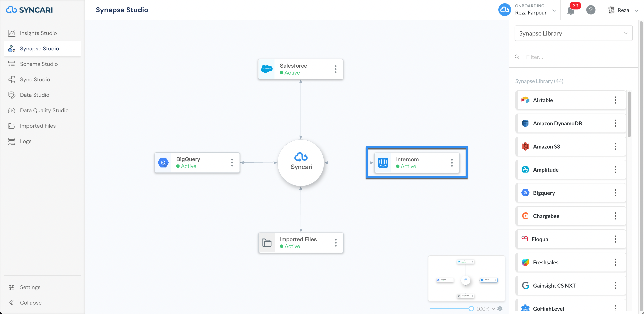Open Imported Files in sidebar

(x=42, y=126)
